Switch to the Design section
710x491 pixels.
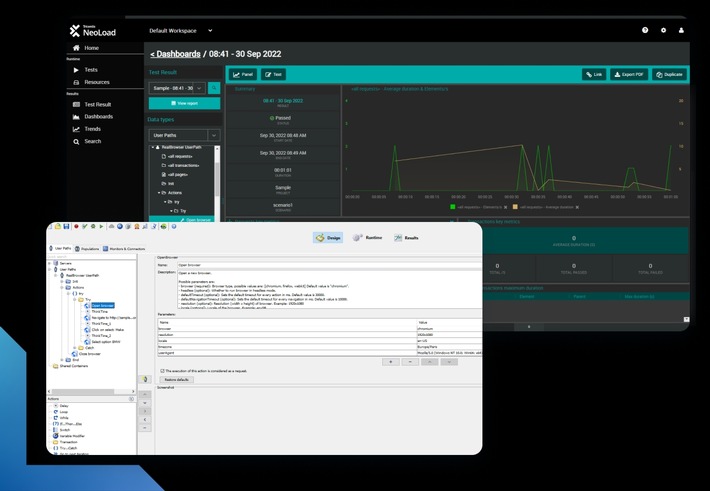tap(328, 237)
